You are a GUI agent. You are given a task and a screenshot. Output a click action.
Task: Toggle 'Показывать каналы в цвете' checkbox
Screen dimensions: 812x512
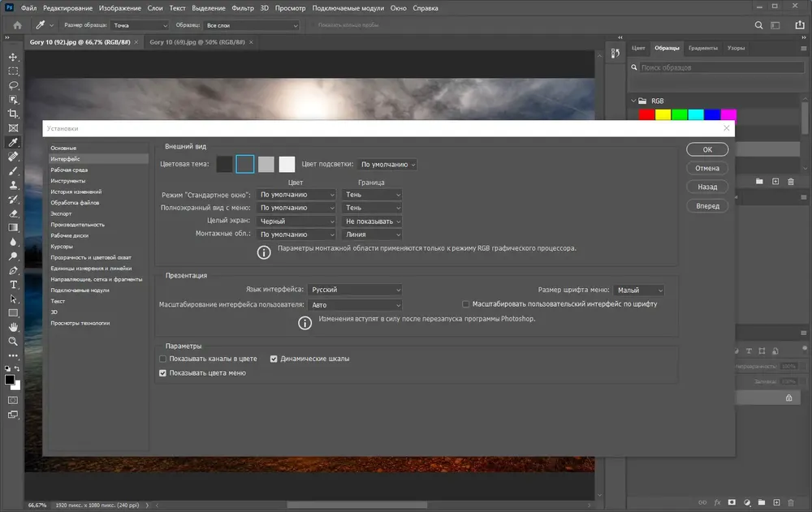(162, 359)
